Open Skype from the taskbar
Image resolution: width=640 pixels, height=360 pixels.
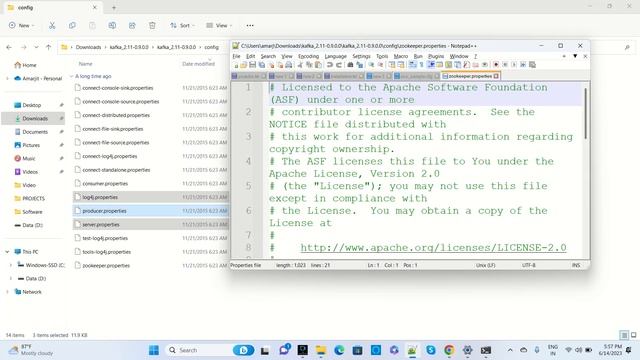pos(431,350)
